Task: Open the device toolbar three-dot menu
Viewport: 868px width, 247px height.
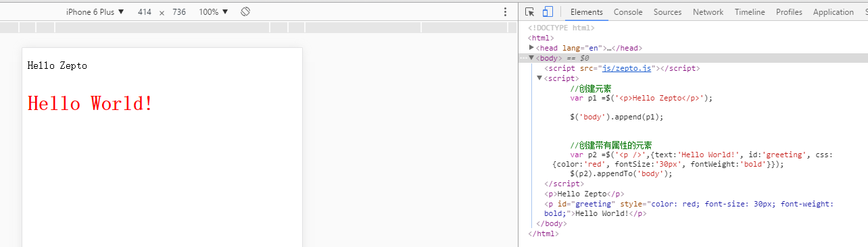Action: click(505, 11)
